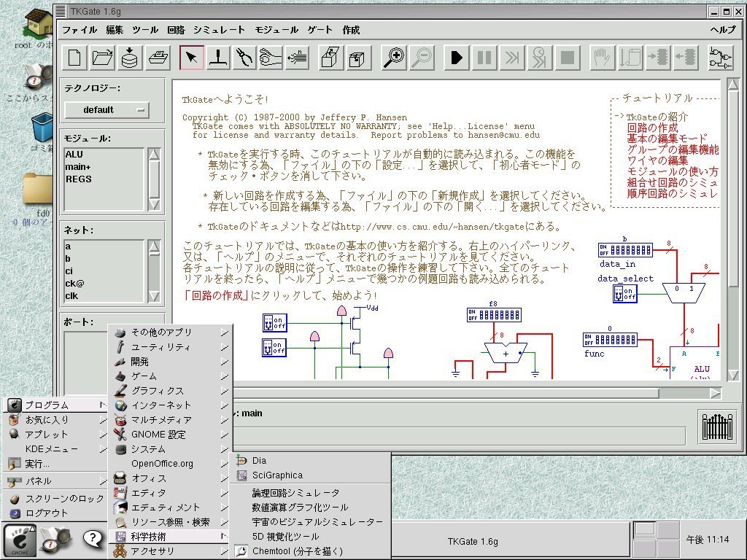Select ログアウト in the GNOME menu
This screenshot has width=747, height=560.
pos(55,513)
